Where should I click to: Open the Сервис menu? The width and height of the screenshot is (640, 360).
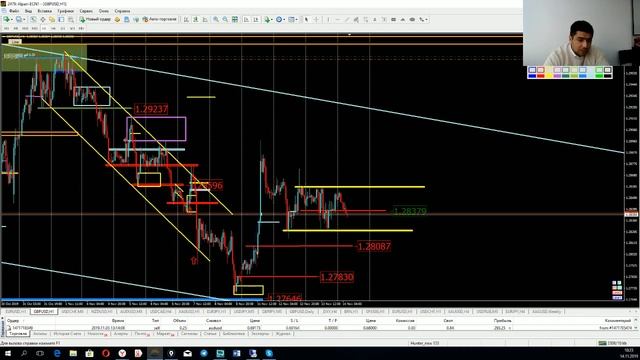click(x=86, y=11)
